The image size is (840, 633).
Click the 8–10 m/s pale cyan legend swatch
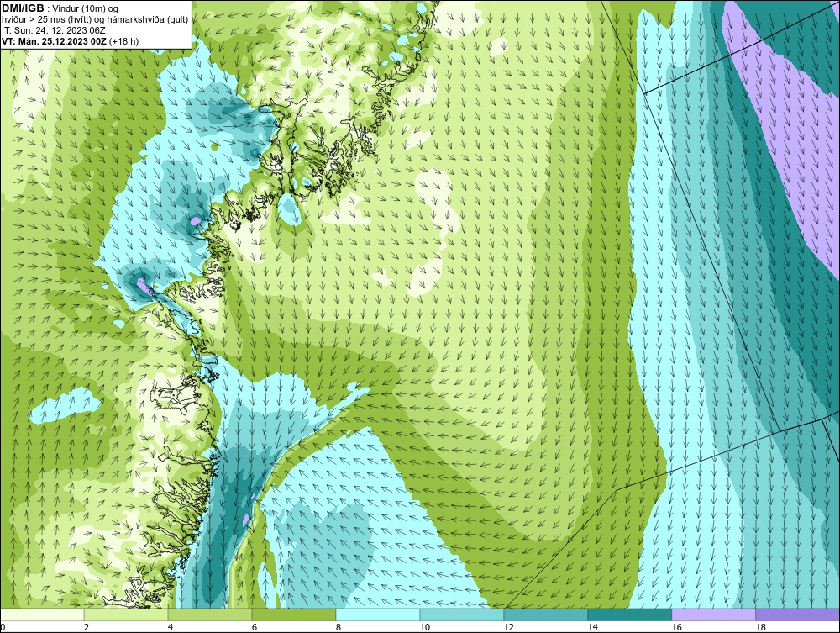point(378,615)
